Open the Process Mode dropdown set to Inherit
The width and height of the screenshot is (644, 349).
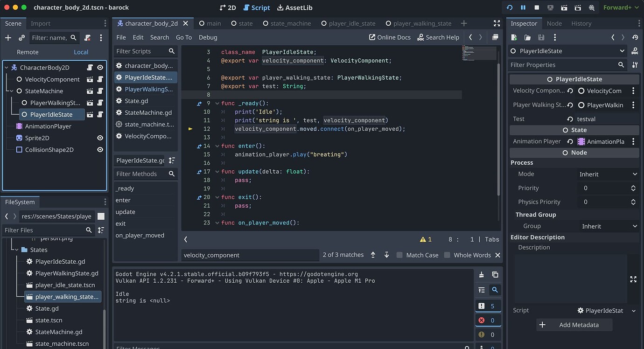click(x=607, y=174)
